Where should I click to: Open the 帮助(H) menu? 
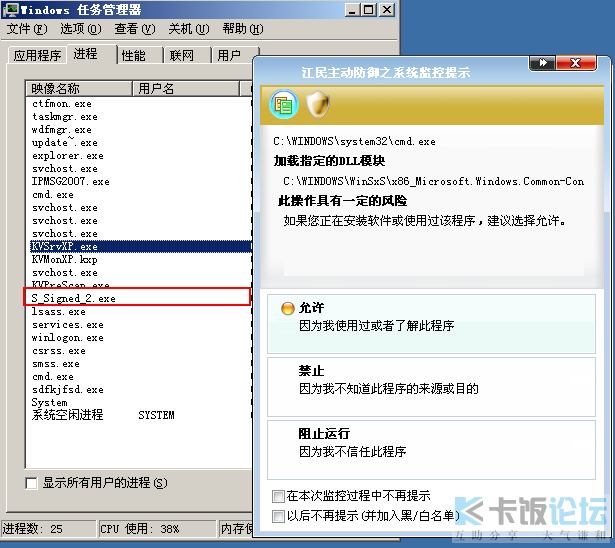[x=243, y=29]
